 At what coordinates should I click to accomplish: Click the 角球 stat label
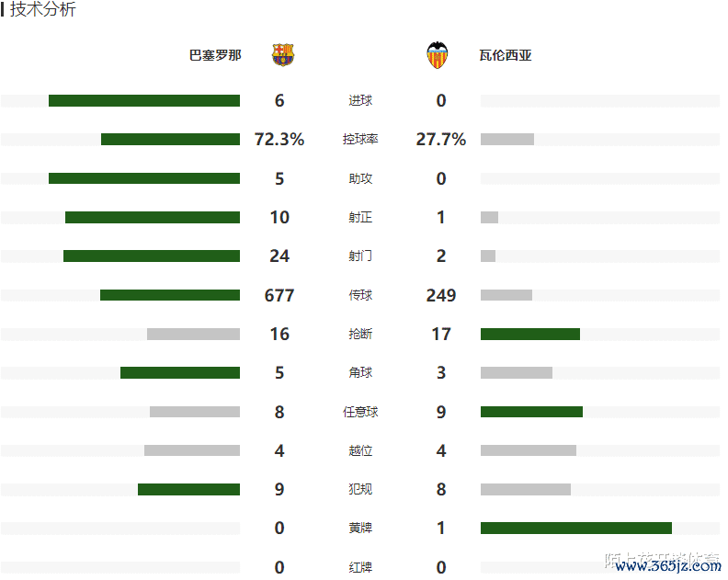(x=360, y=373)
